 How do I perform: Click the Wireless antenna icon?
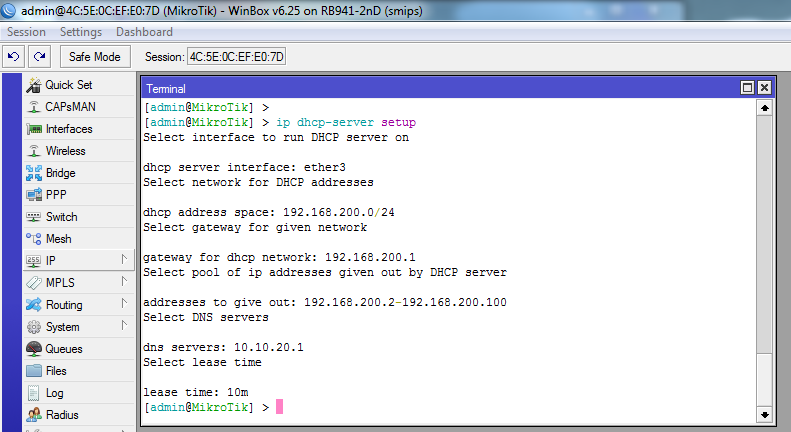tap(34, 151)
